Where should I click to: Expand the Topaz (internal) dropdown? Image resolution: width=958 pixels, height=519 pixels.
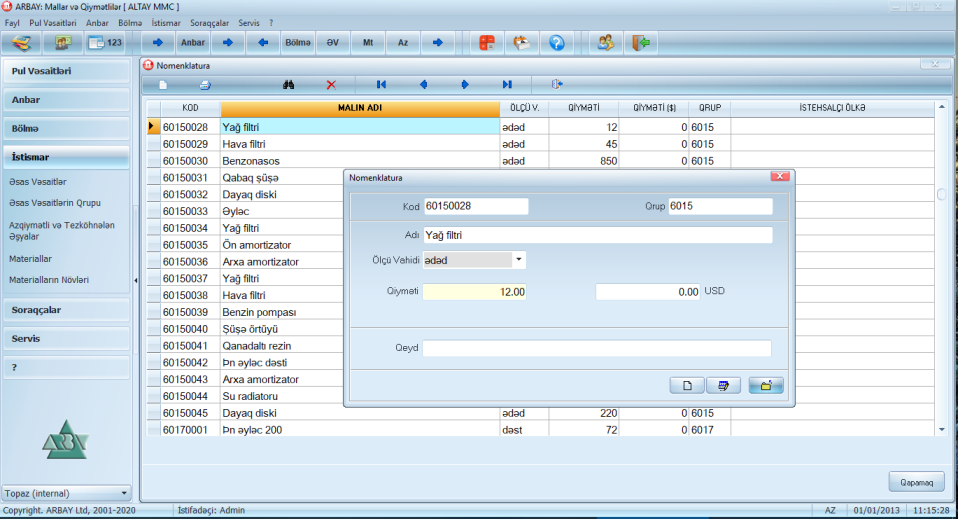click(124, 493)
